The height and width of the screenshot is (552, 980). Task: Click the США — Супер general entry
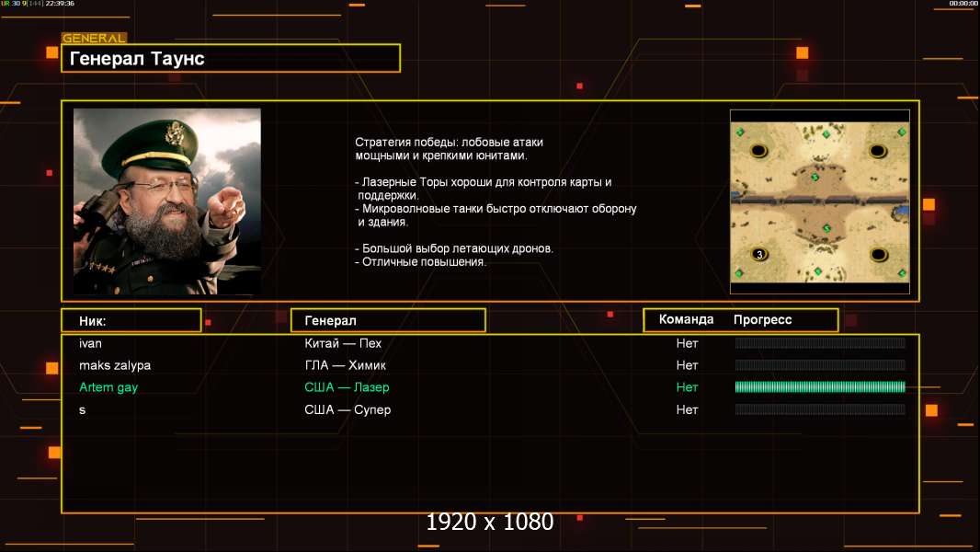(x=348, y=409)
